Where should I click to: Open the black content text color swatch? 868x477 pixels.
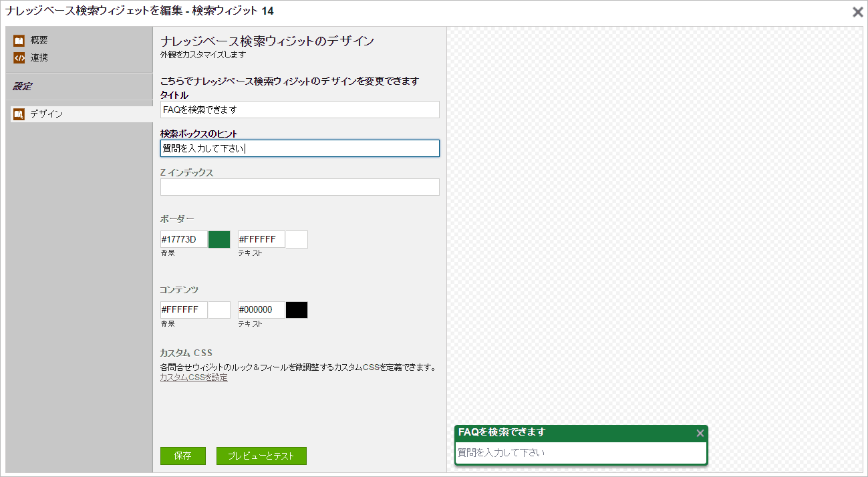coord(297,310)
